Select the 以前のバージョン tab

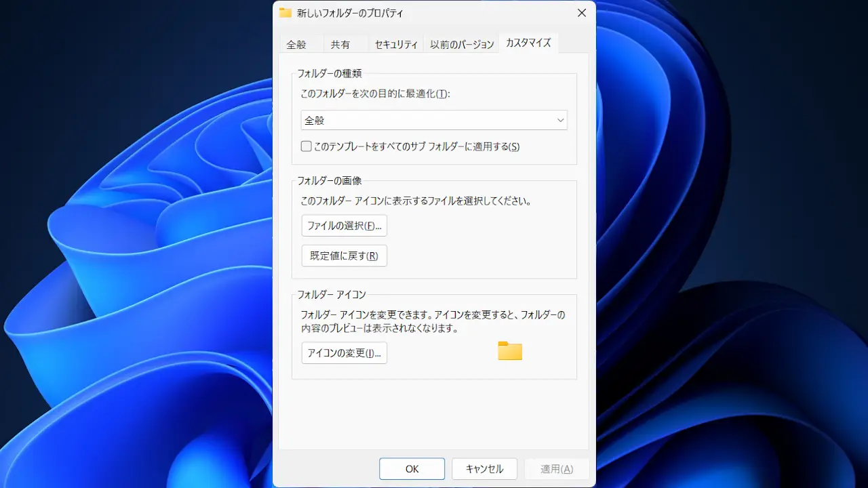(462, 45)
